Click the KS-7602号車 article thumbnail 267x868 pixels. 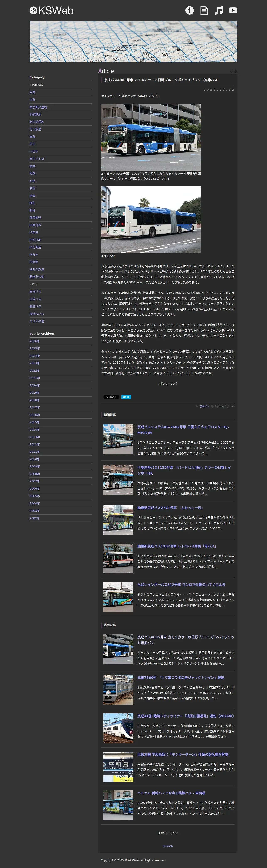click(x=118, y=439)
